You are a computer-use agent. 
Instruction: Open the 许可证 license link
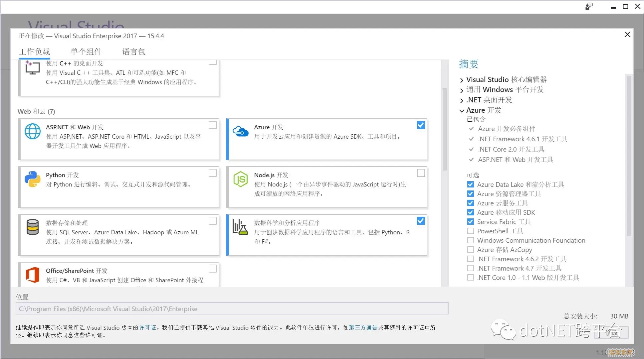coord(147,327)
